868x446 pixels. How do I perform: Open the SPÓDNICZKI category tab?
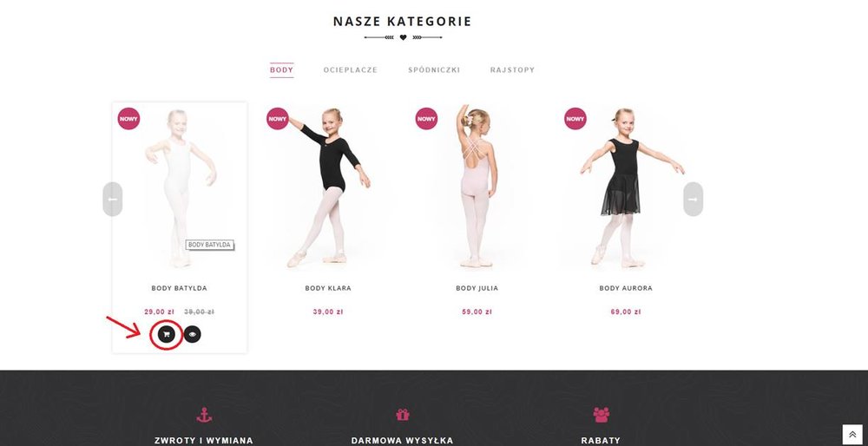[434, 69]
